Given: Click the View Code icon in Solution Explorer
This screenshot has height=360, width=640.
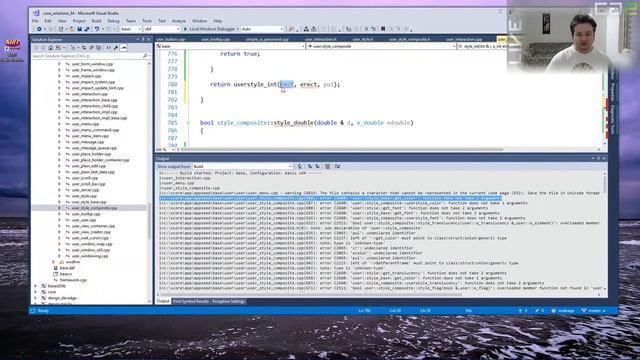Looking at the screenshot, I should pyautogui.click(x=109, y=48).
